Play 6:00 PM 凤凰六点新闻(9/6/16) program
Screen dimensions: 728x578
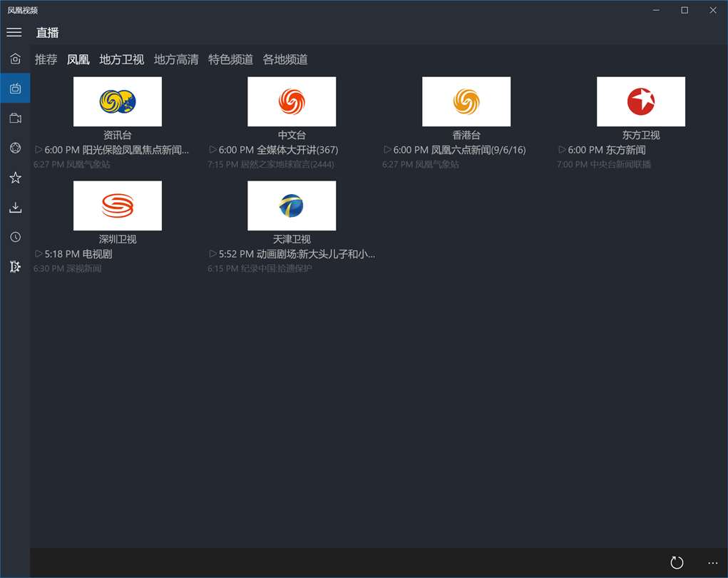(x=454, y=150)
